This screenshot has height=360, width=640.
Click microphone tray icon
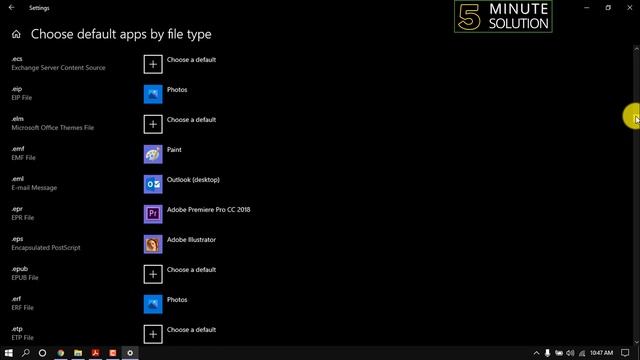point(547,353)
